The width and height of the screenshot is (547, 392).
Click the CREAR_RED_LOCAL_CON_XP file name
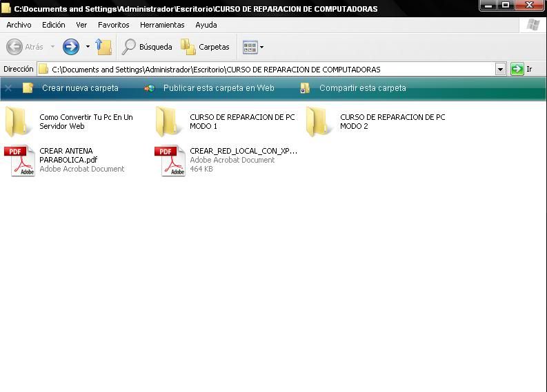243,151
